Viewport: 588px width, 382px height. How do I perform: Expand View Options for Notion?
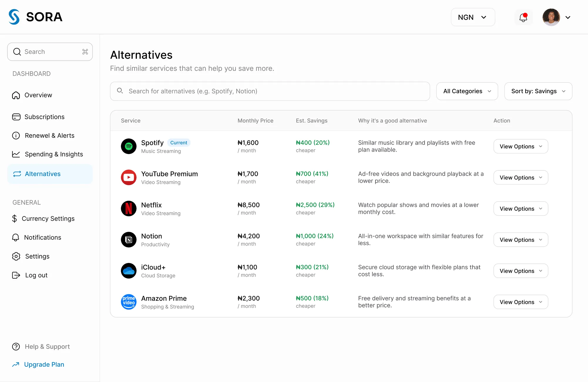coord(521,240)
